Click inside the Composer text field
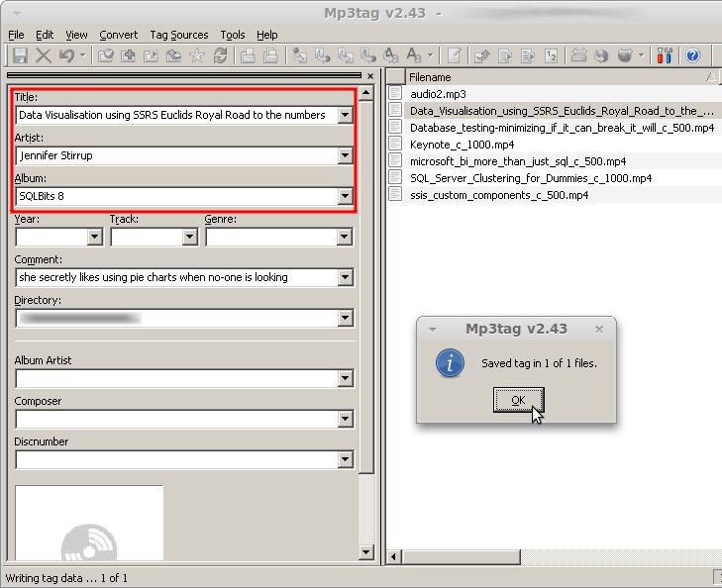The width and height of the screenshot is (722, 588). coord(177,419)
